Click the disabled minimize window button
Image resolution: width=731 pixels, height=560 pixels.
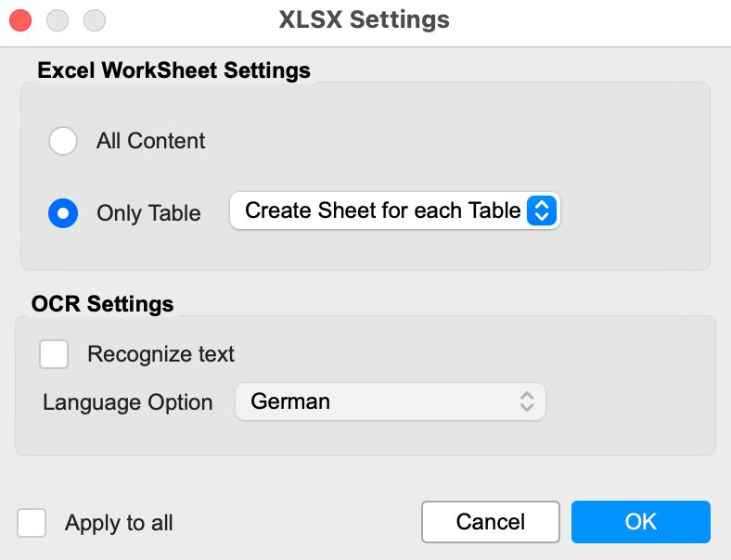58,20
